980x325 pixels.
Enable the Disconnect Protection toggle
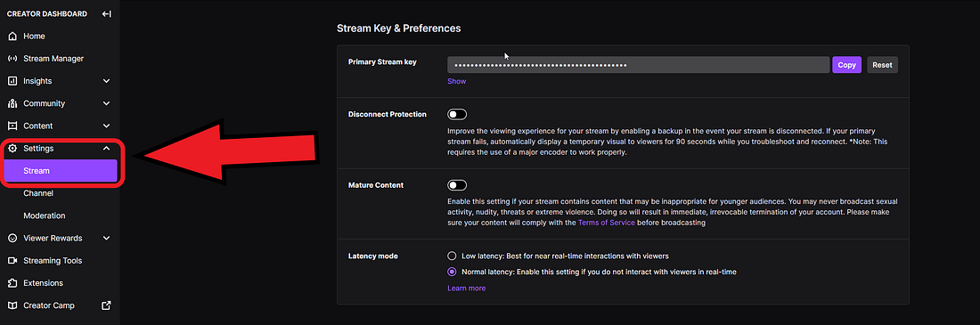tap(457, 114)
